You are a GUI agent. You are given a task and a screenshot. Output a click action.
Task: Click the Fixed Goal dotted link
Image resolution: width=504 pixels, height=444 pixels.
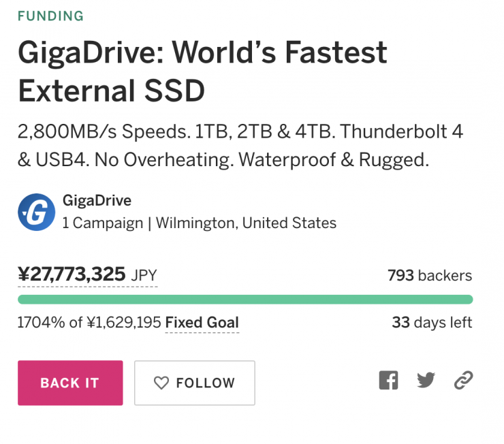[x=202, y=323]
